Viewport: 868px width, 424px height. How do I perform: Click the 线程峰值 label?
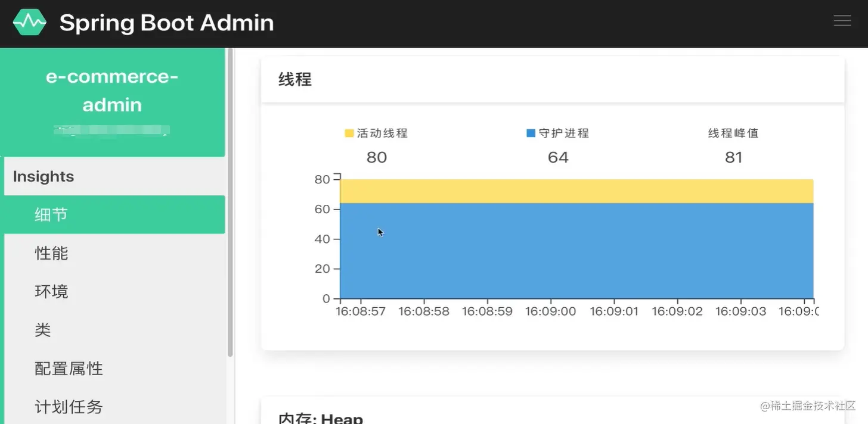733,133
